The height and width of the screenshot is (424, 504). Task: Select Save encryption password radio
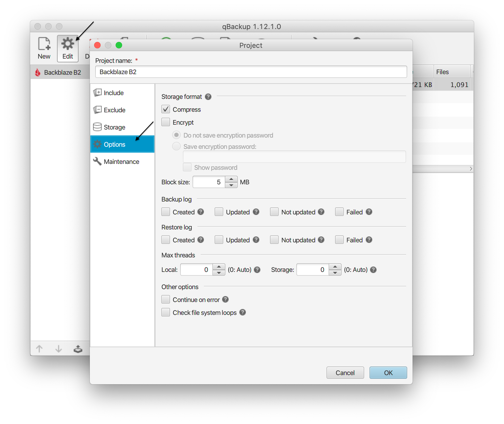point(176,146)
